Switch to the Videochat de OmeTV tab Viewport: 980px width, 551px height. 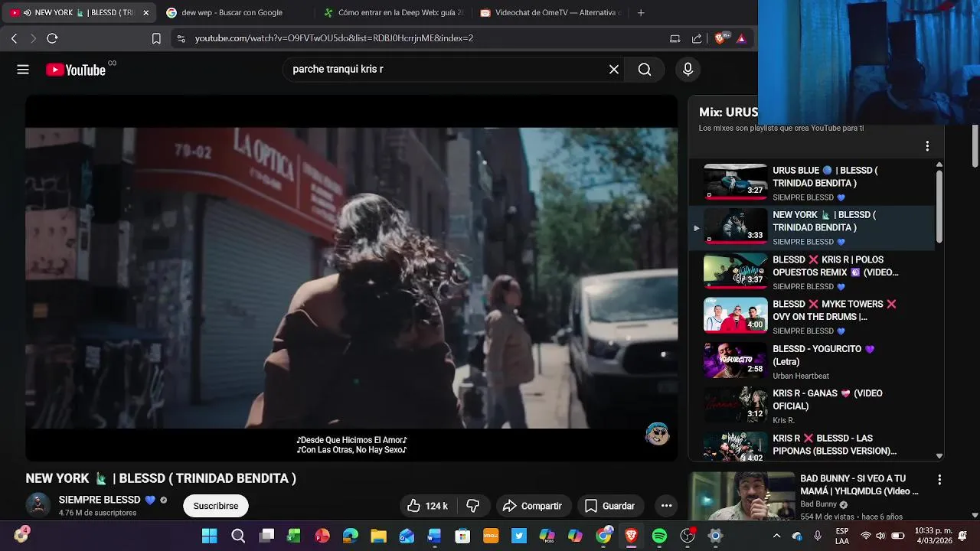click(x=550, y=12)
